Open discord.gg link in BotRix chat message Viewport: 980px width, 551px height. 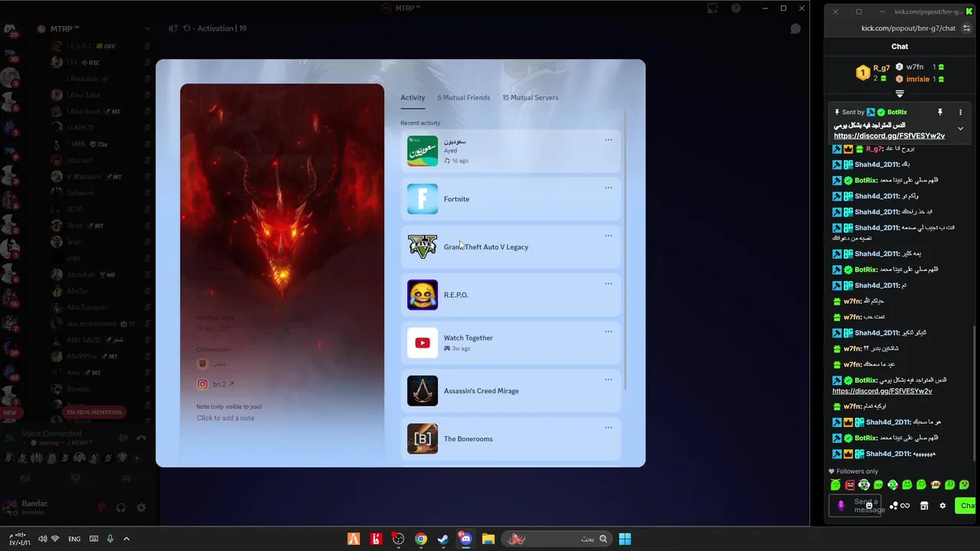click(882, 391)
